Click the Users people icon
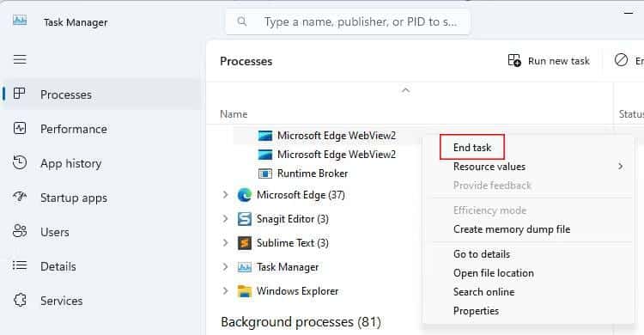The width and height of the screenshot is (644, 335). (20, 231)
